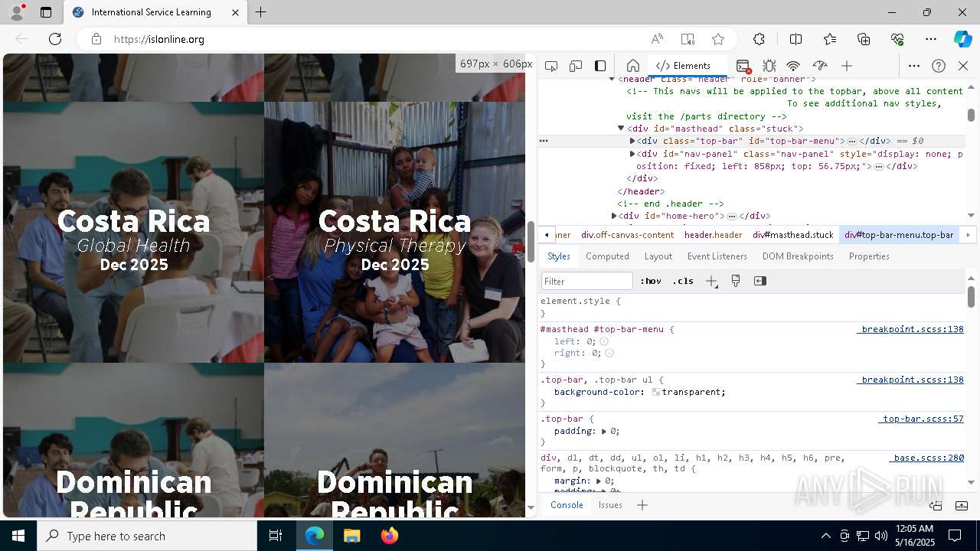Expand the home-hero div node
The image size is (980, 551).
614,216
